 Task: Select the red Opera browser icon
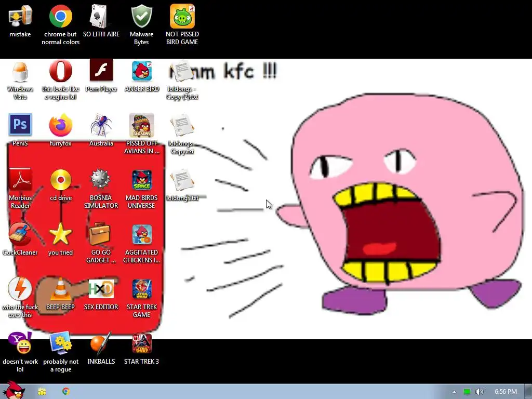(60, 71)
